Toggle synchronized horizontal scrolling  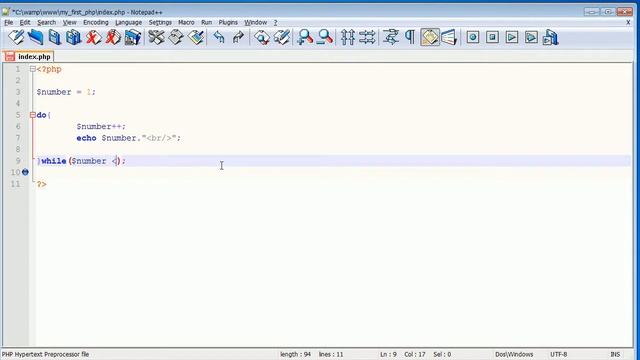click(367, 38)
